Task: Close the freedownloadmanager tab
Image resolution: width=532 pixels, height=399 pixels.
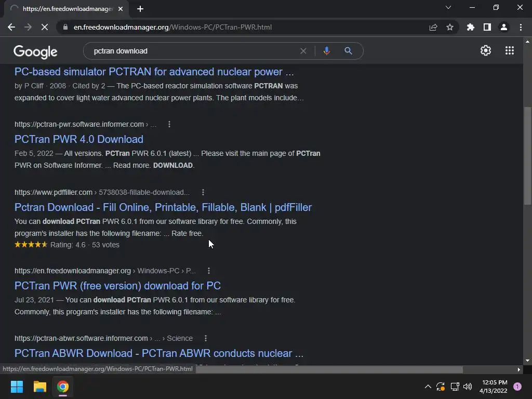Action: point(121,9)
